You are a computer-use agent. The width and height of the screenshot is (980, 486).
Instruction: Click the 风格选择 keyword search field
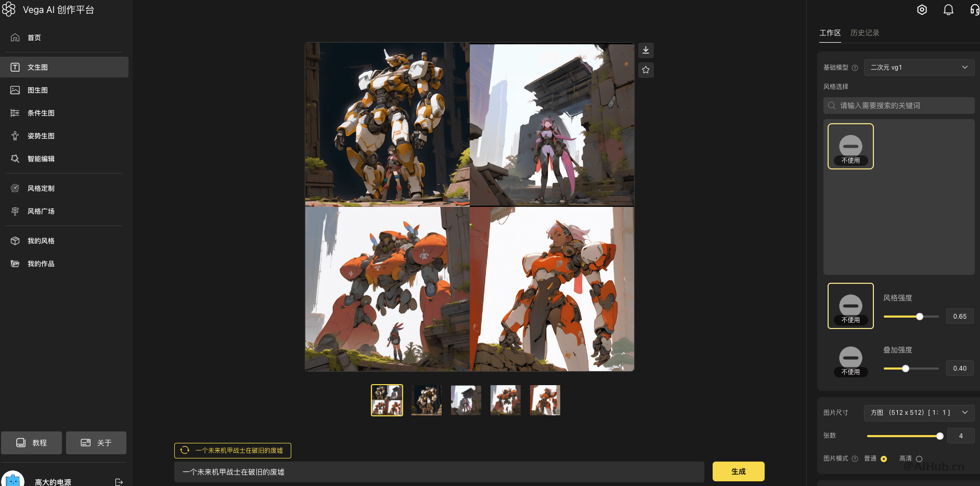coord(899,106)
